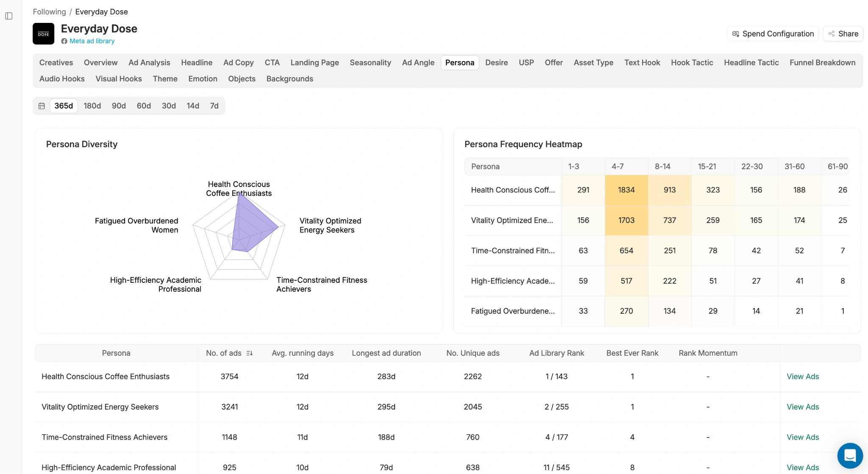This screenshot has width=868, height=474.
Task: Click the Everyday Dose brand logo
Action: click(x=44, y=33)
